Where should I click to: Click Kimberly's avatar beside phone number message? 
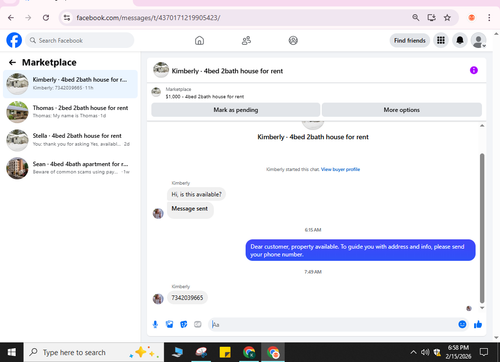[x=158, y=299]
